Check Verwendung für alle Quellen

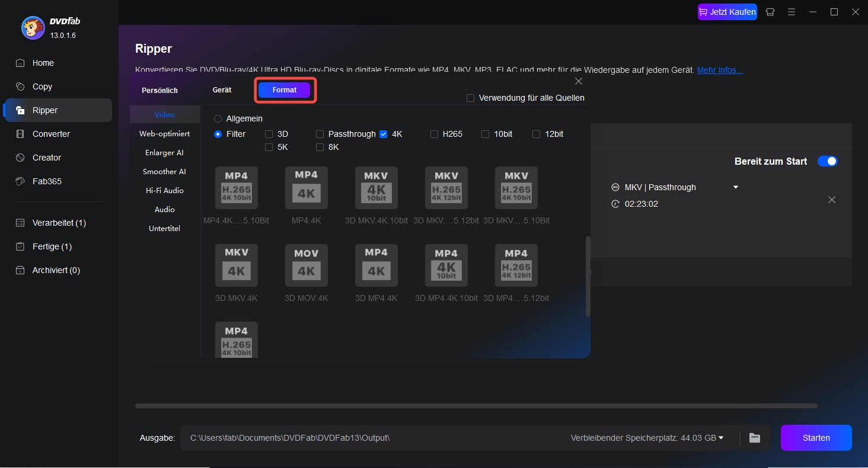tap(470, 98)
